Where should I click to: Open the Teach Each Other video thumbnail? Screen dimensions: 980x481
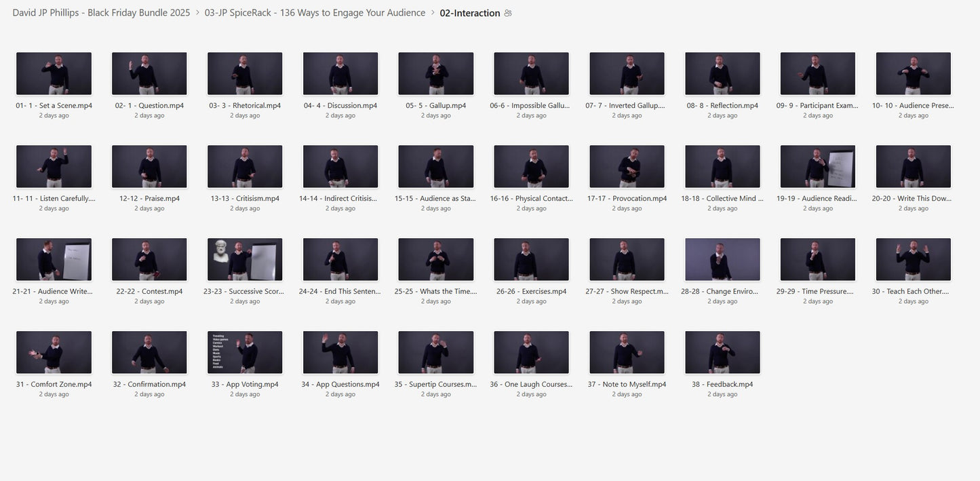(914, 259)
